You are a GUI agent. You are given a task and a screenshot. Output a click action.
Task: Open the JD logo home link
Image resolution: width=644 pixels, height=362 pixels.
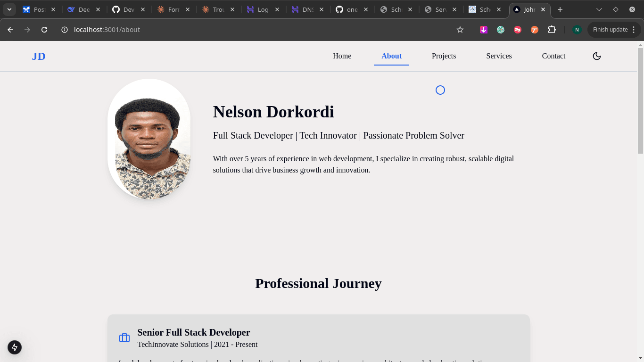pos(39,57)
